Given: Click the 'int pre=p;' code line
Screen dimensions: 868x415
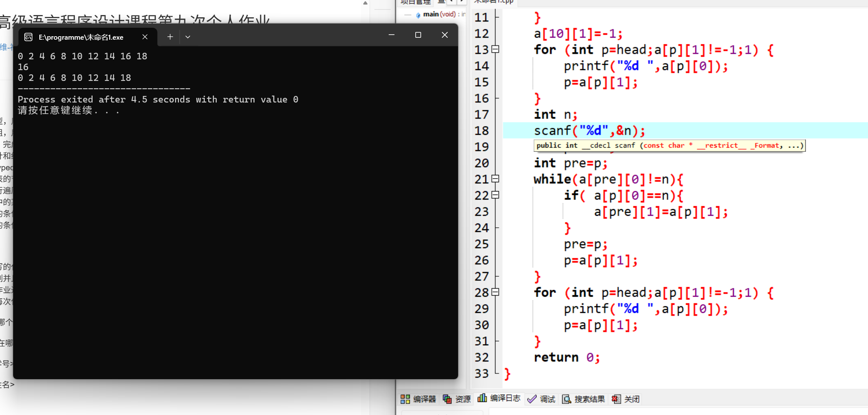Looking at the screenshot, I should click(x=571, y=163).
